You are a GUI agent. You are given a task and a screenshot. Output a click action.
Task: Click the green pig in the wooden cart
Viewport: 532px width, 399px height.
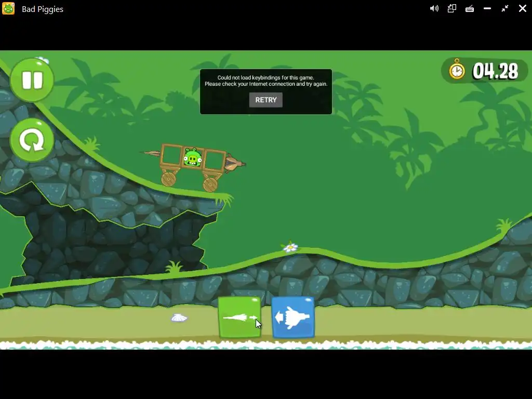coord(192,157)
